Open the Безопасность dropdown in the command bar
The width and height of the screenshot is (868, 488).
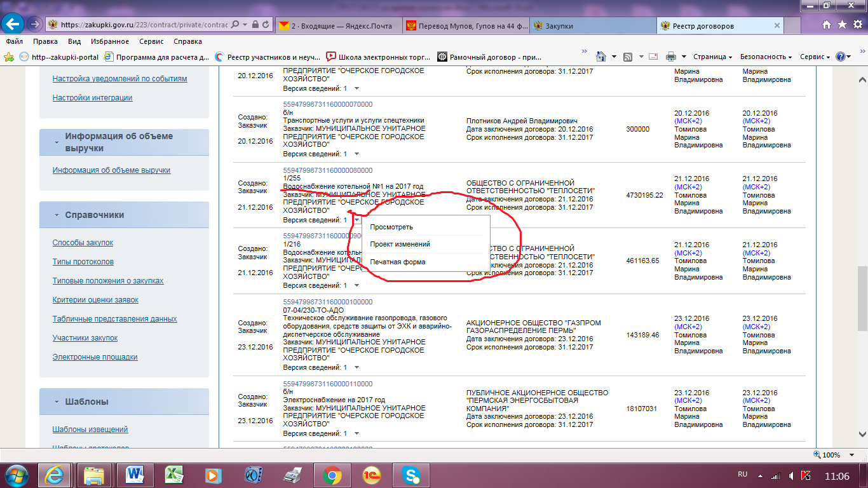[765, 57]
